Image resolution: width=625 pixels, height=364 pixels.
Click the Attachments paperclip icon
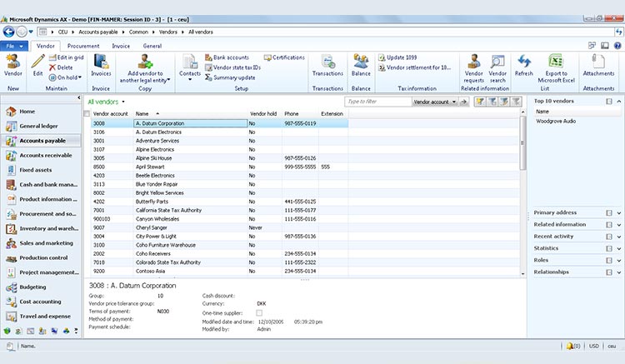[x=598, y=62]
